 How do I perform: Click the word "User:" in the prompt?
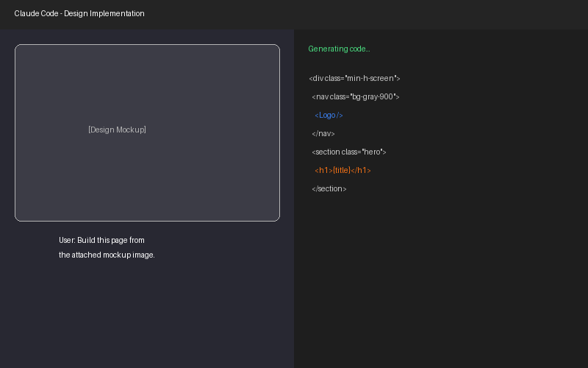click(68, 241)
